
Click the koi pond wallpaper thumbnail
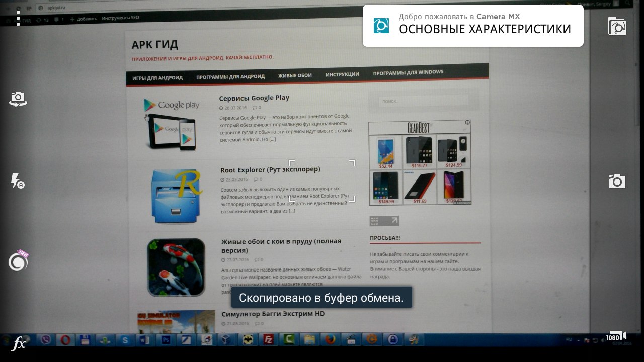176,267
